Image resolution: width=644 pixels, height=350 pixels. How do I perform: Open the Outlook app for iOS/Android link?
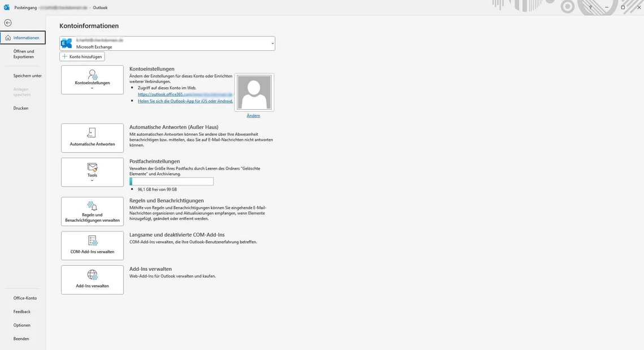tap(185, 101)
